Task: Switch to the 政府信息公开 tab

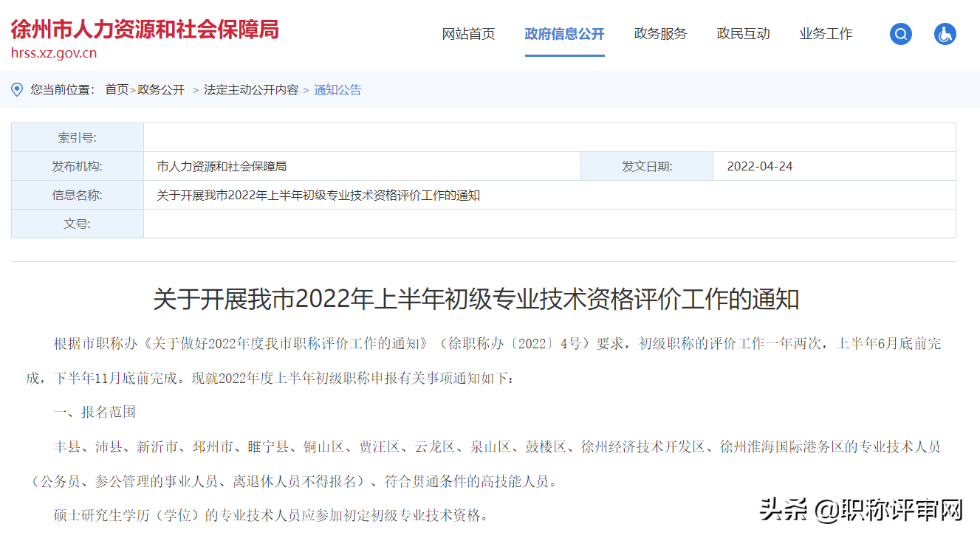Action: click(x=564, y=33)
